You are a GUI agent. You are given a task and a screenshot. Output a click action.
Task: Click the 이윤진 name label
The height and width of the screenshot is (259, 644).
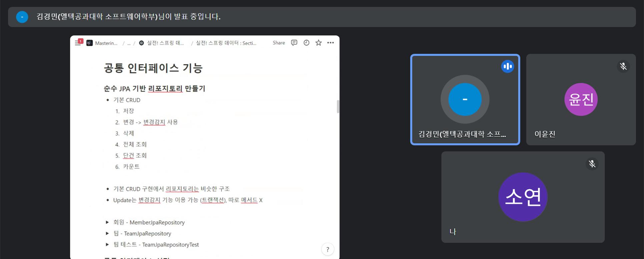pos(545,134)
